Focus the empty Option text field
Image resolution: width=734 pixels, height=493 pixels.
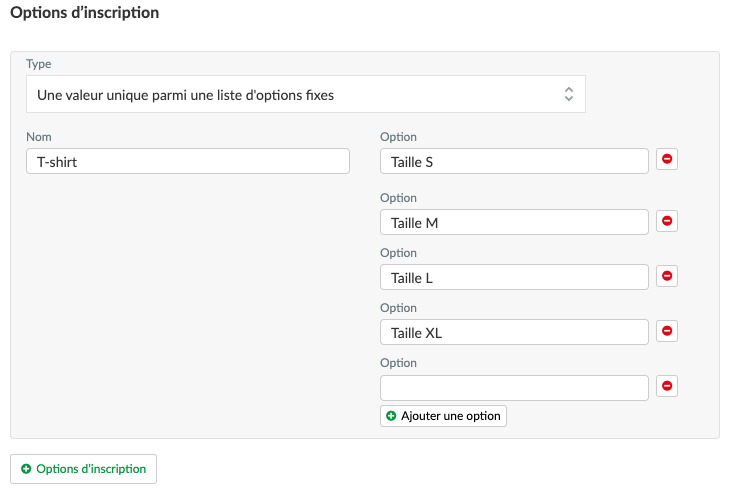coord(514,388)
